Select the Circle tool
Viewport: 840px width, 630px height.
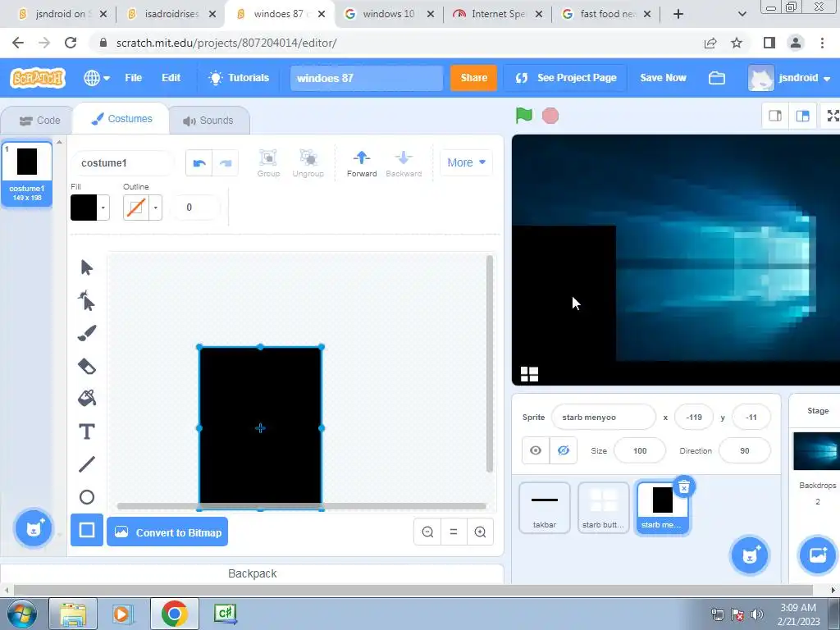[x=87, y=497]
